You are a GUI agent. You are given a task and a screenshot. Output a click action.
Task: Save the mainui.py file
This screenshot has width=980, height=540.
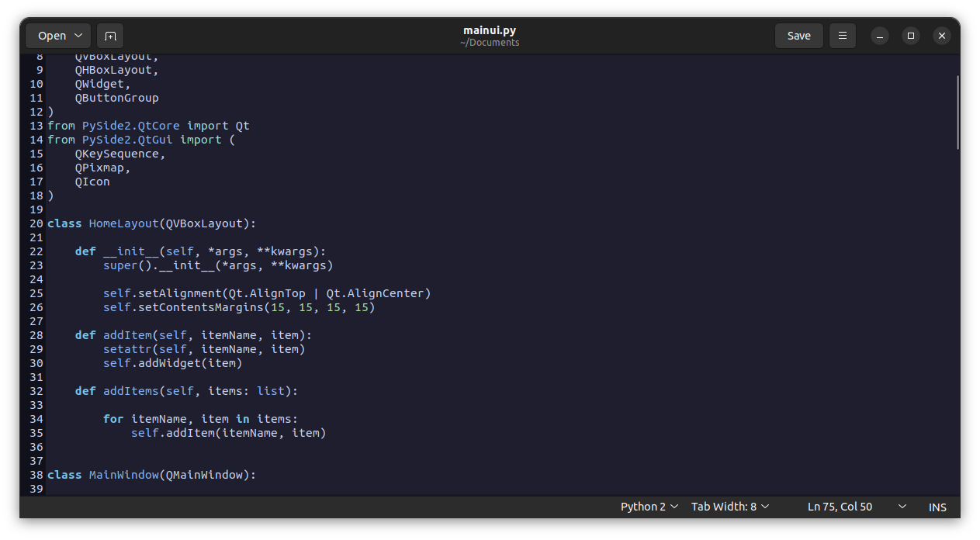coord(798,36)
